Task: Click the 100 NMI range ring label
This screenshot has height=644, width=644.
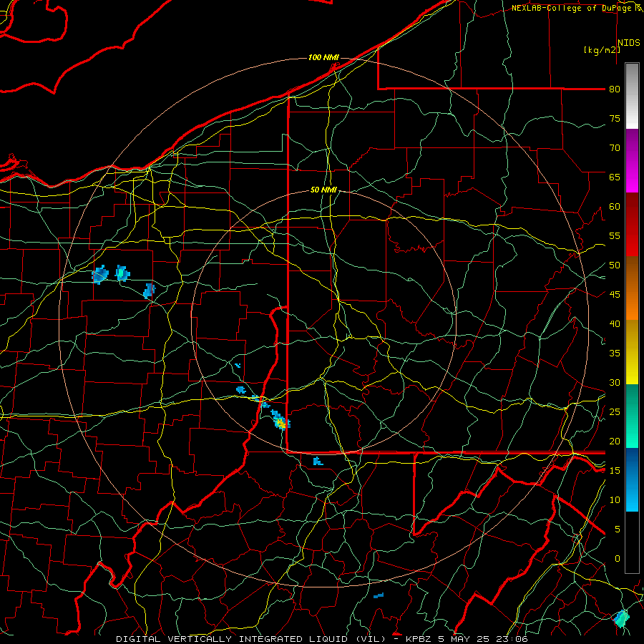Action: coord(323,57)
